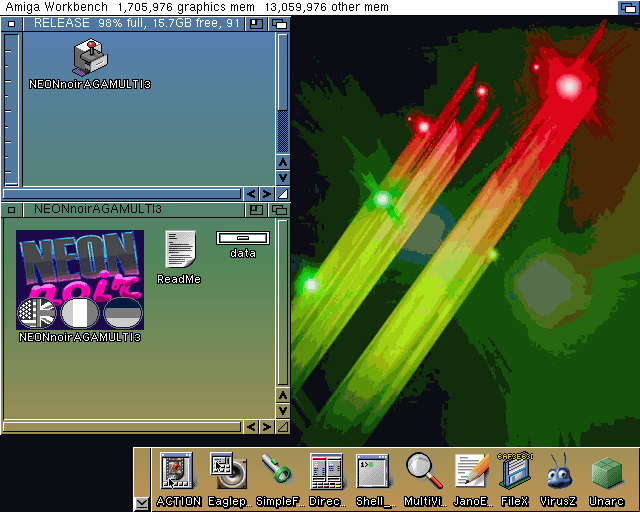Click the 'ACTION' label in the dock

pos(179,501)
